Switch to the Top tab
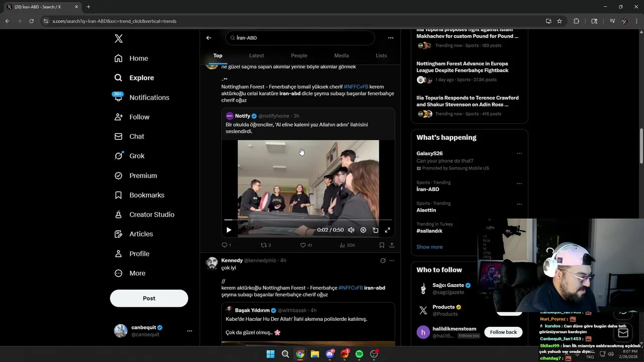The height and width of the screenshot is (362, 644). (218, 55)
